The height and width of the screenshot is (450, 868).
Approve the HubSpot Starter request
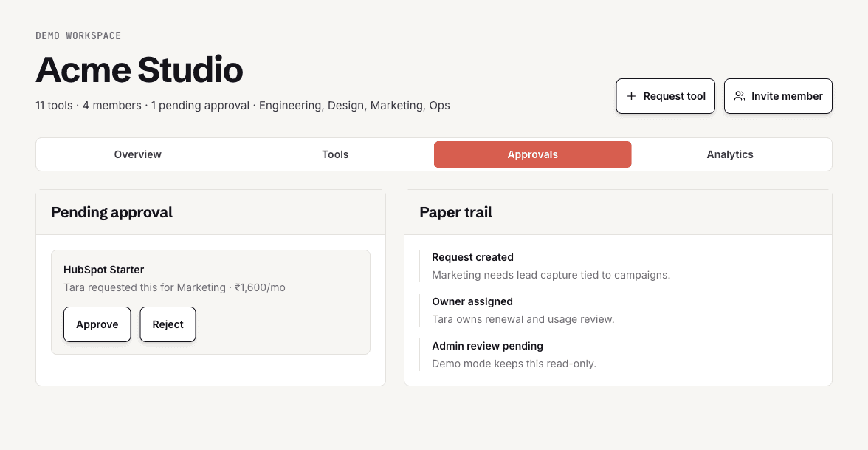point(97,324)
